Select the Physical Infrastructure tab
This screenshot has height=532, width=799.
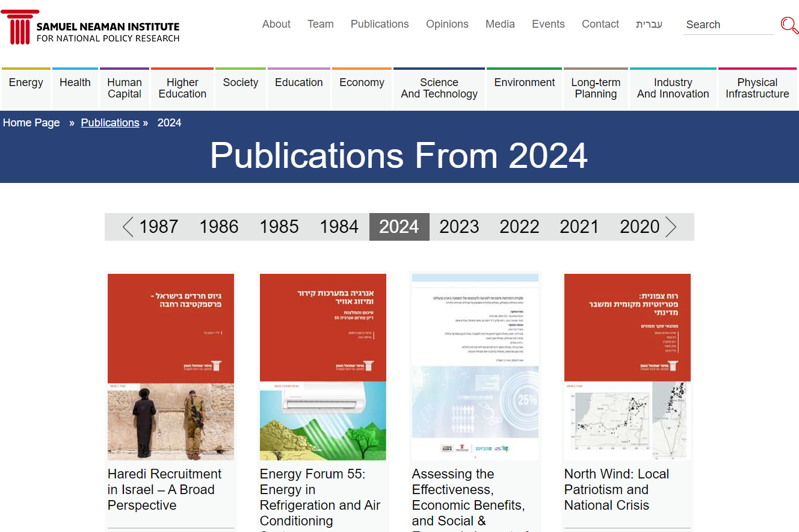click(x=757, y=88)
